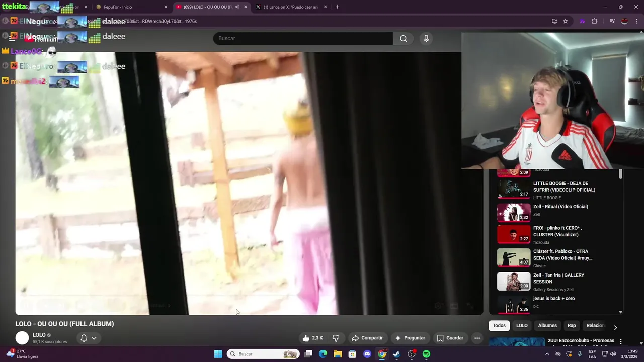The height and width of the screenshot is (362, 644).
Task: Open more actions ellipsis under video
Action: pos(477,338)
